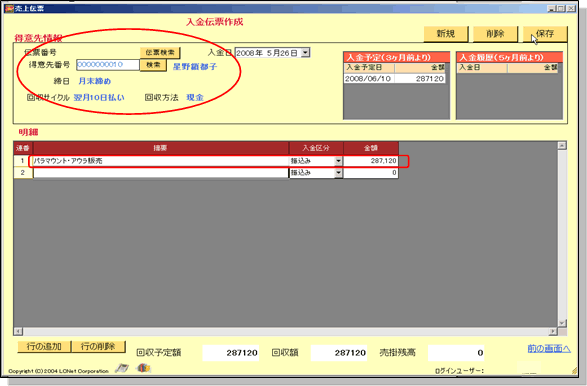Click horizontal scrollbar right arrow

[553, 331]
